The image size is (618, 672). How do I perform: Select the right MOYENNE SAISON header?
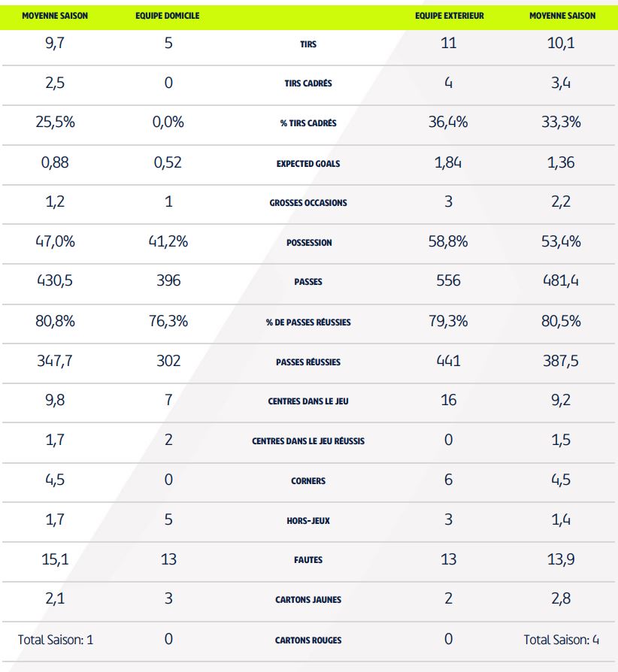tap(562, 16)
